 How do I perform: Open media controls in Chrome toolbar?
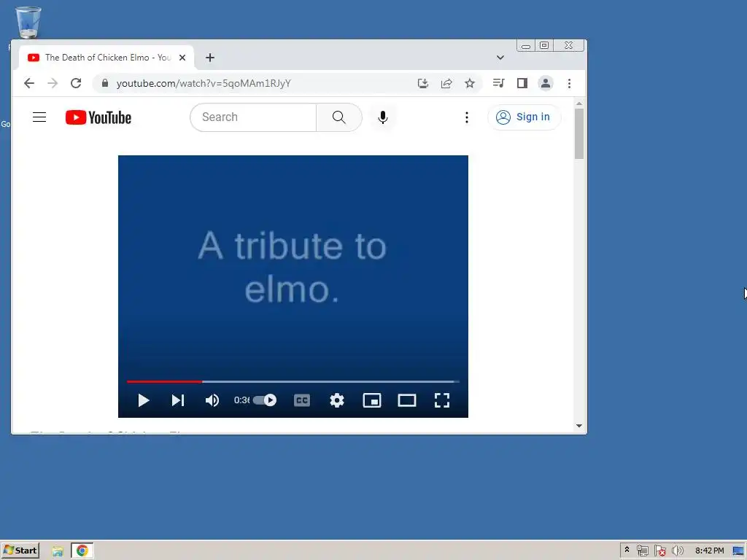tap(498, 83)
